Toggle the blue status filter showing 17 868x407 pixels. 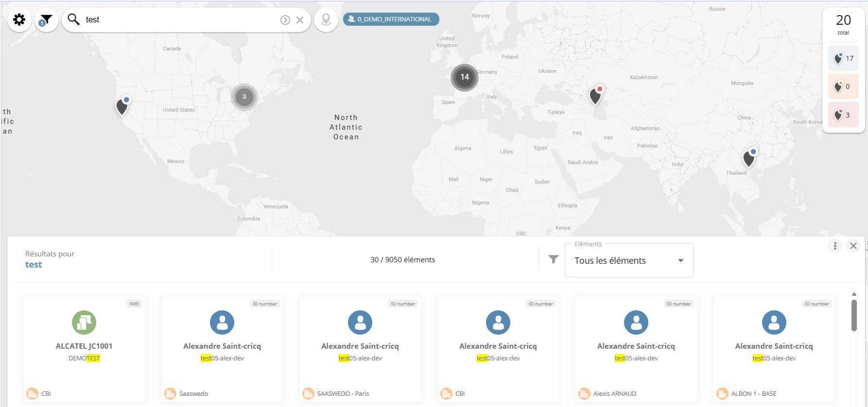[x=843, y=58]
